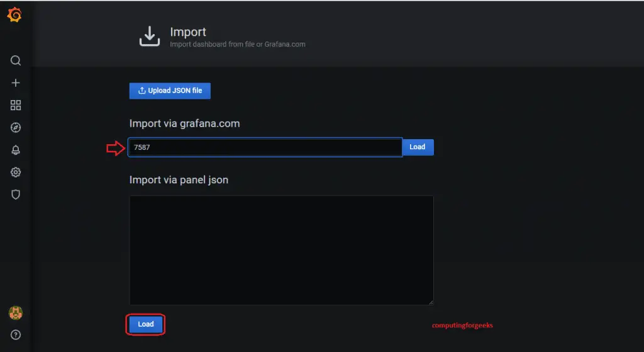644x352 pixels.
Task: Open the user profile avatar
Action: point(16,313)
